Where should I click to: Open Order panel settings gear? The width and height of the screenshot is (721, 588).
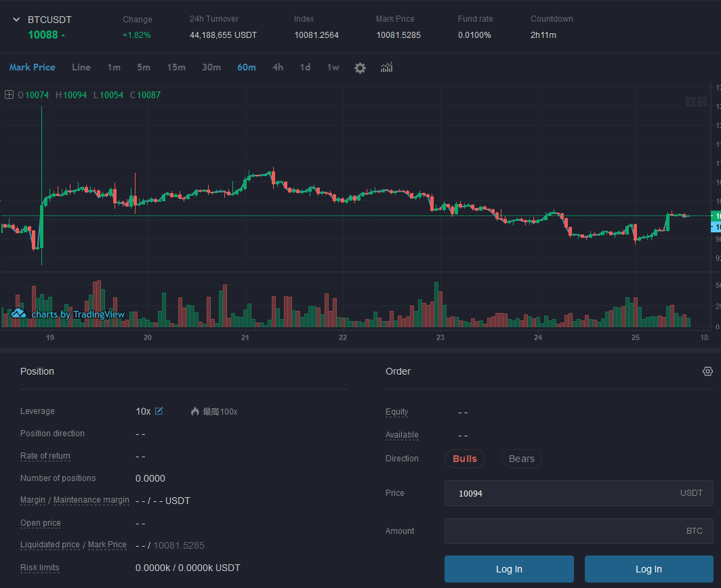707,371
